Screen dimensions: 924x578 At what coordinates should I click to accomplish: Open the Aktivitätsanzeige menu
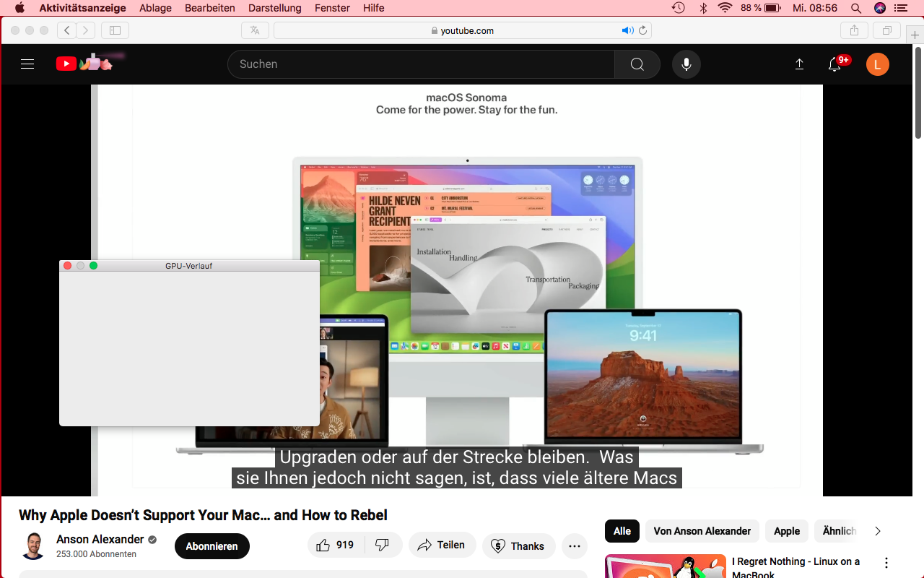82,8
